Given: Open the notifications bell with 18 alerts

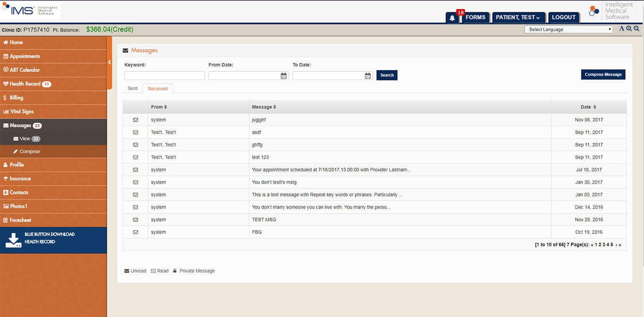Looking at the screenshot, I should coord(453,17).
